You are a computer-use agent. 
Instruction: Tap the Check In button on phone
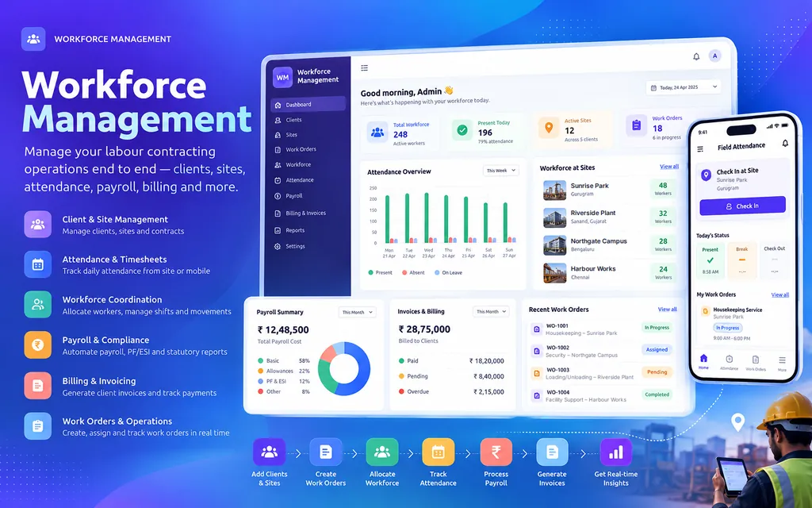coord(742,206)
